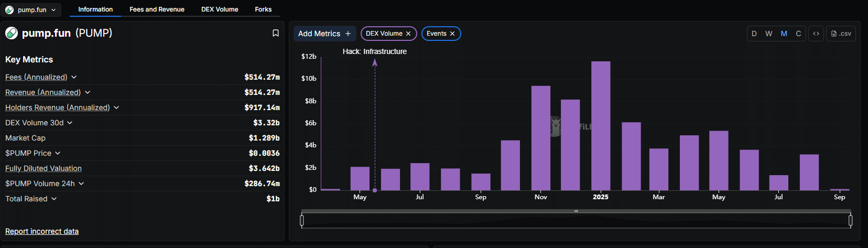Open the pump.fun protocol selector dropdown
Screen dimensions: 868x248
[x=31, y=10]
